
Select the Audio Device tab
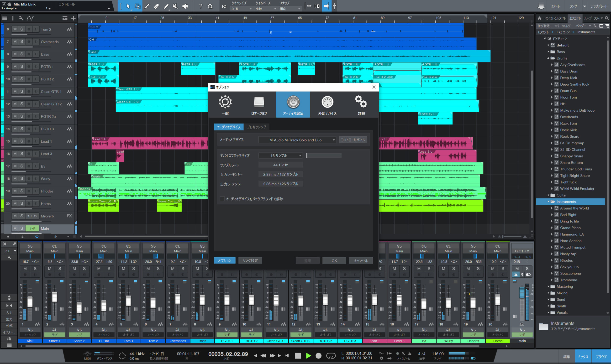(x=229, y=127)
